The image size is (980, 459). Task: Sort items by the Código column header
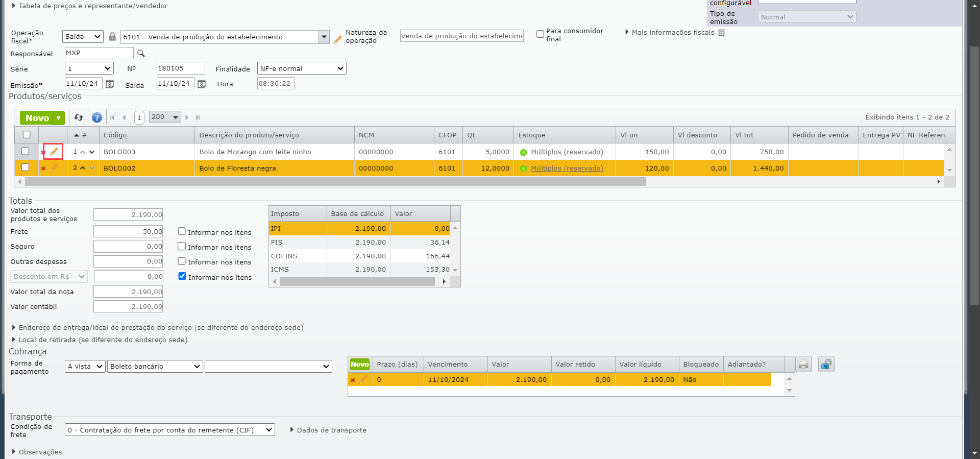point(147,135)
